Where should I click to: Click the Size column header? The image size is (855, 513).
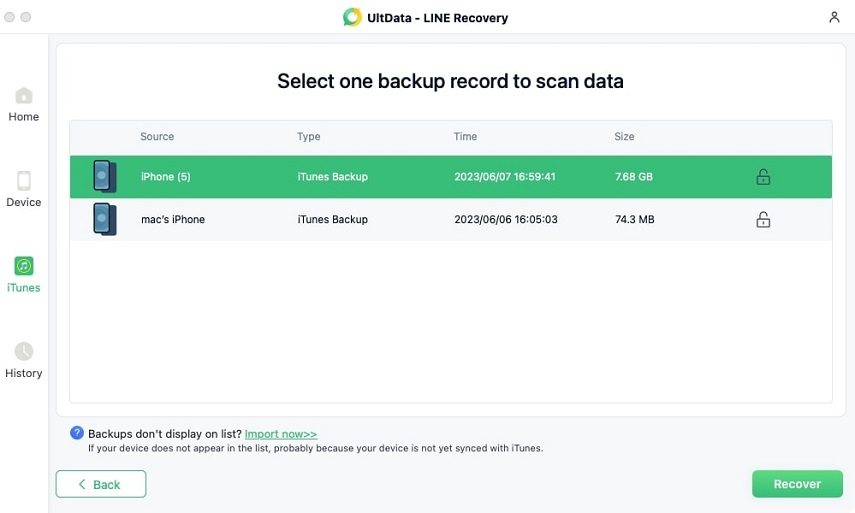(x=624, y=136)
